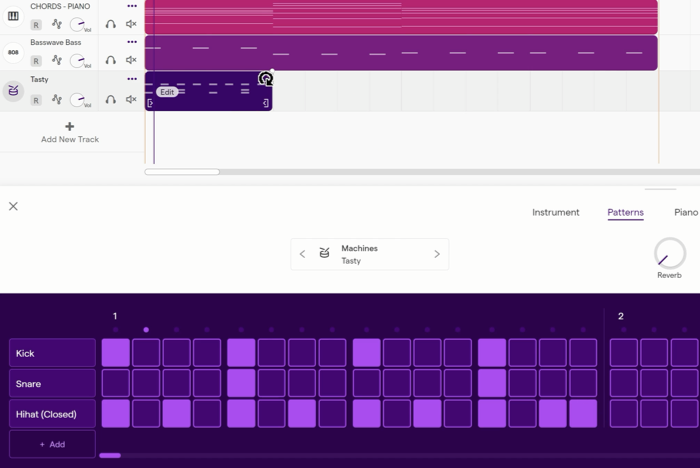Mute the CHORDS - PIANO track
Image resolution: width=700 pixels, height=468 pixels.
(131, 24)
